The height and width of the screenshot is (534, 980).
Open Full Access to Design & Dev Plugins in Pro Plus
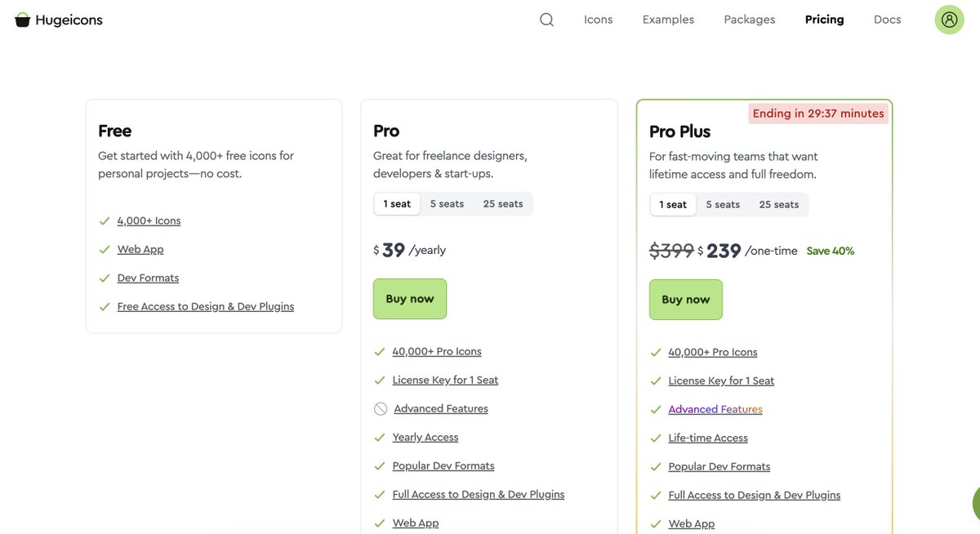[755, 496]
